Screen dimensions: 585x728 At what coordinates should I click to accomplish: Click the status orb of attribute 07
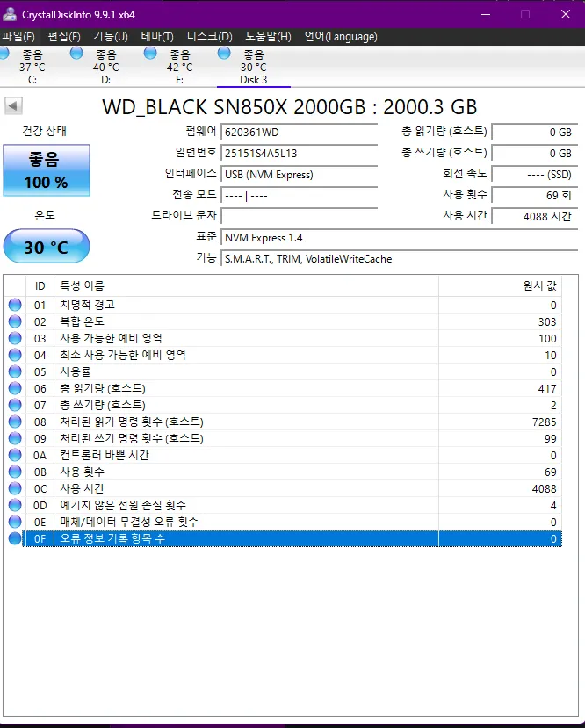click(15, 405)
